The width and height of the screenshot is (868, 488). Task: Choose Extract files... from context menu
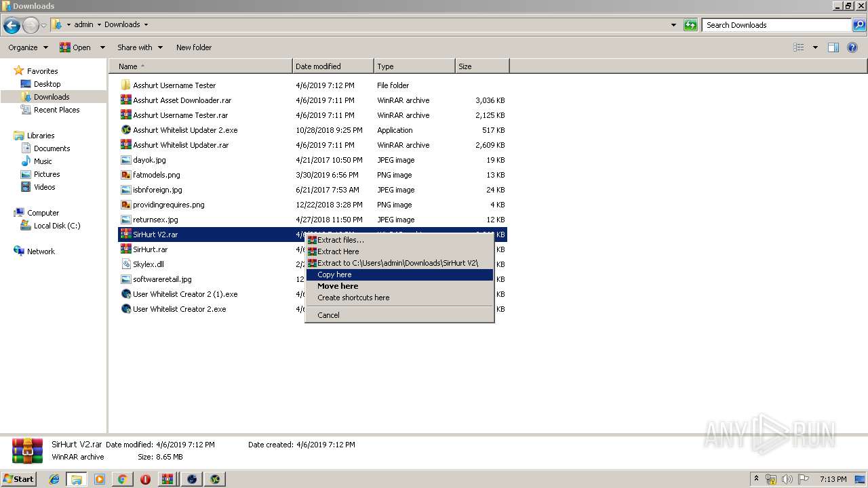coord(399,240)
